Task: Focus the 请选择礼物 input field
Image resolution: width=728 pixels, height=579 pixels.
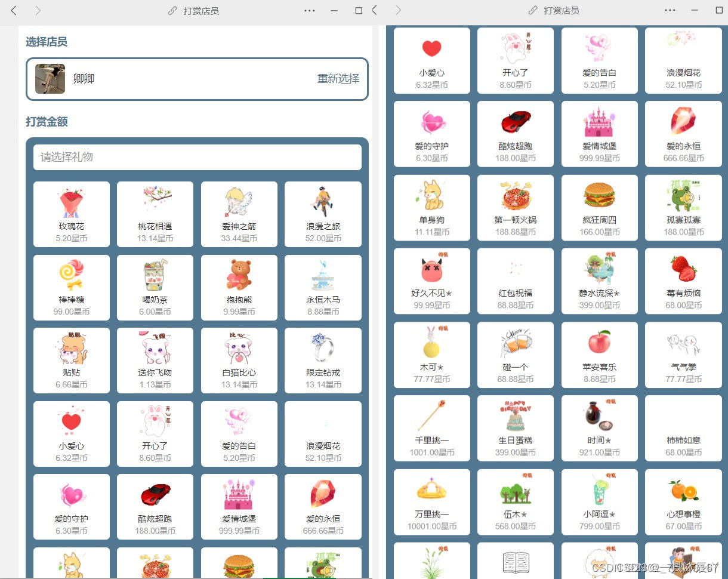Action: (198, 157)
